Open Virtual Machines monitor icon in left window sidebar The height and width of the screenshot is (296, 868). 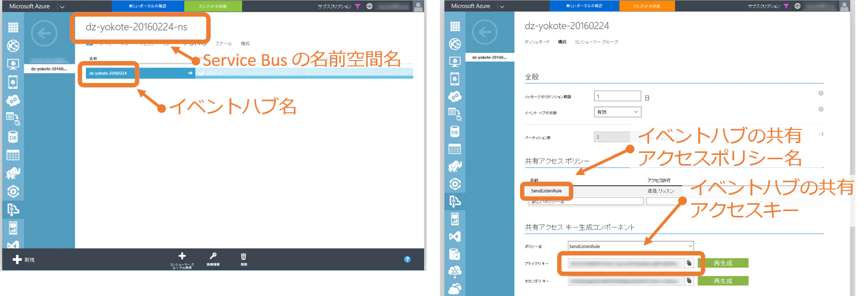pos(13,64)
